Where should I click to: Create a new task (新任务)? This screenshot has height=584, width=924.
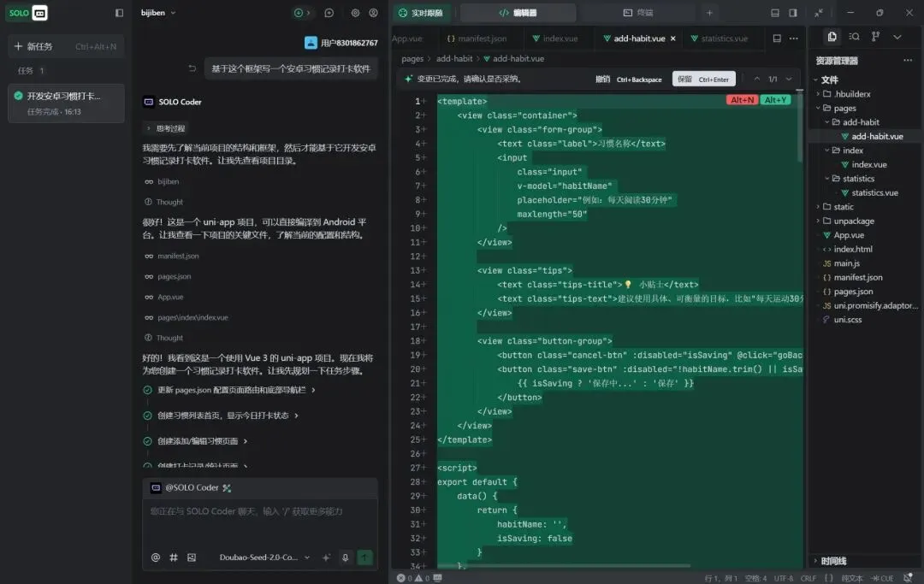pos(66,46)
